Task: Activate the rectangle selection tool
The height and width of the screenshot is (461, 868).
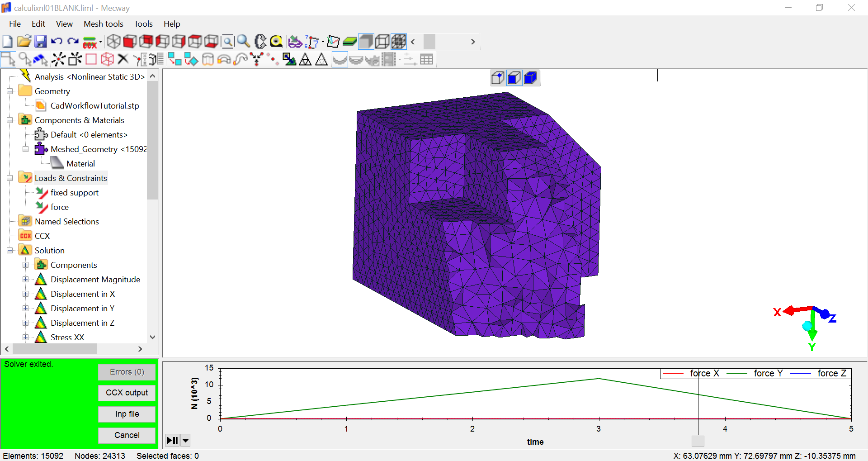Action: 8,59
